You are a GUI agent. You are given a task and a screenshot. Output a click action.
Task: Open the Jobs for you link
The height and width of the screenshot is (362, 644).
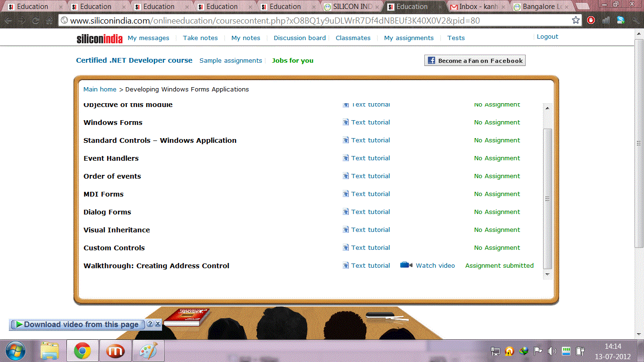[292, 61]
